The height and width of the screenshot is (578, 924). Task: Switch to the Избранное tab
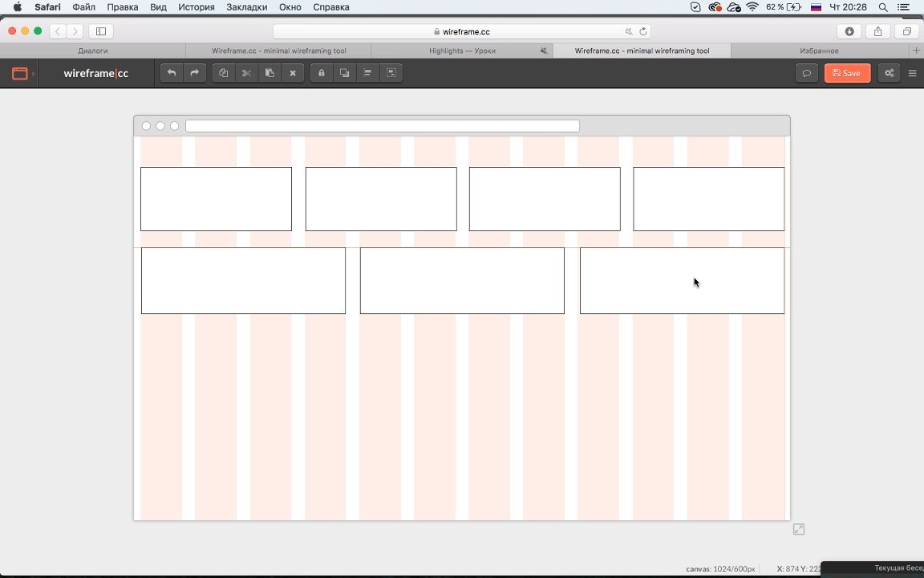[819, 51]
